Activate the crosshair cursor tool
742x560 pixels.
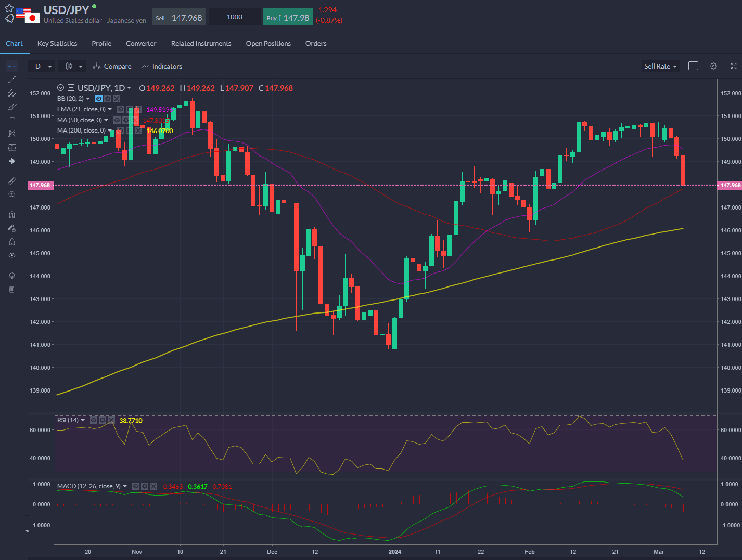tap(12, 66)
